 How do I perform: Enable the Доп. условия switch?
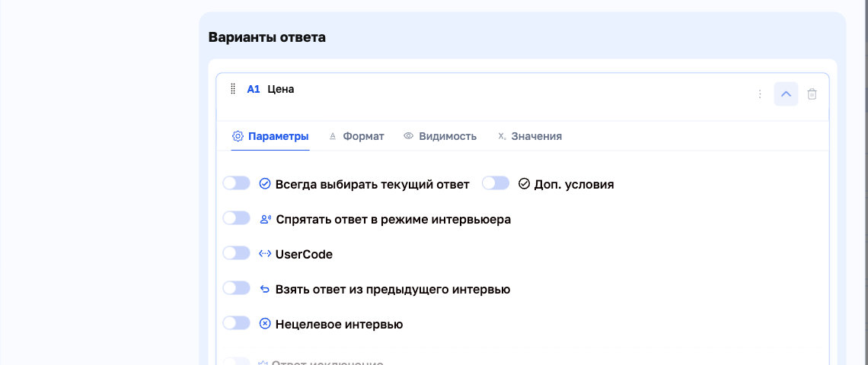point(496,183)
